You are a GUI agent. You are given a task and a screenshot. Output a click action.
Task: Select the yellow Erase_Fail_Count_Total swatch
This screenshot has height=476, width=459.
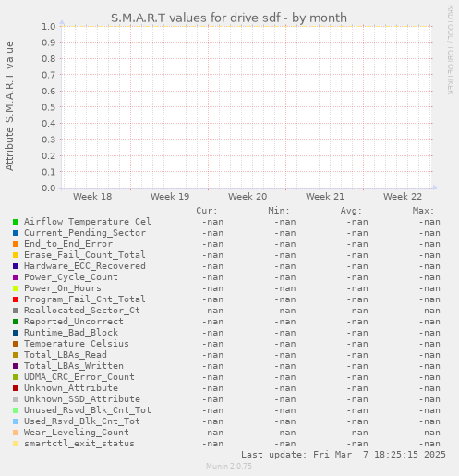16,255
